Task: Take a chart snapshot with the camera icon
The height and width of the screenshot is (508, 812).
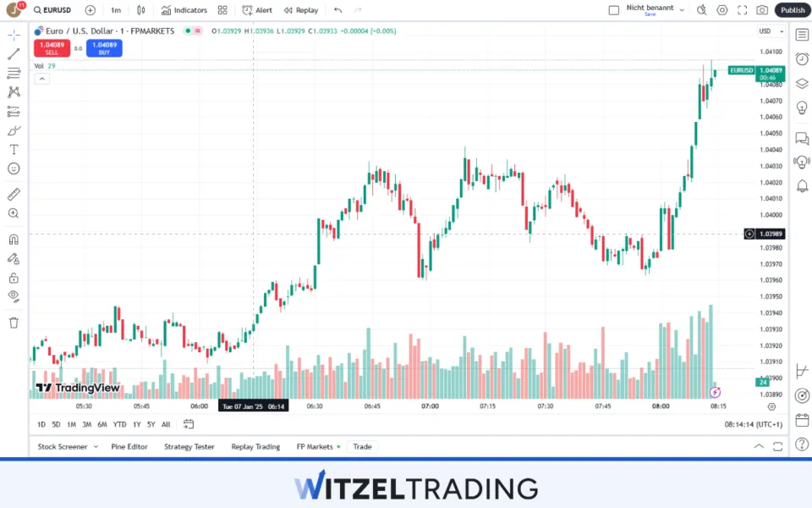Action: point(762,10)
